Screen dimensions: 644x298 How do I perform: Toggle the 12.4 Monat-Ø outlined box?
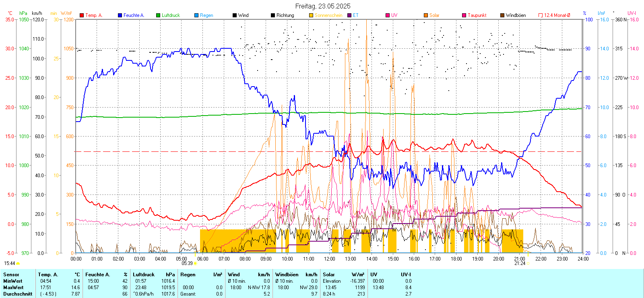tap(541, 15)
